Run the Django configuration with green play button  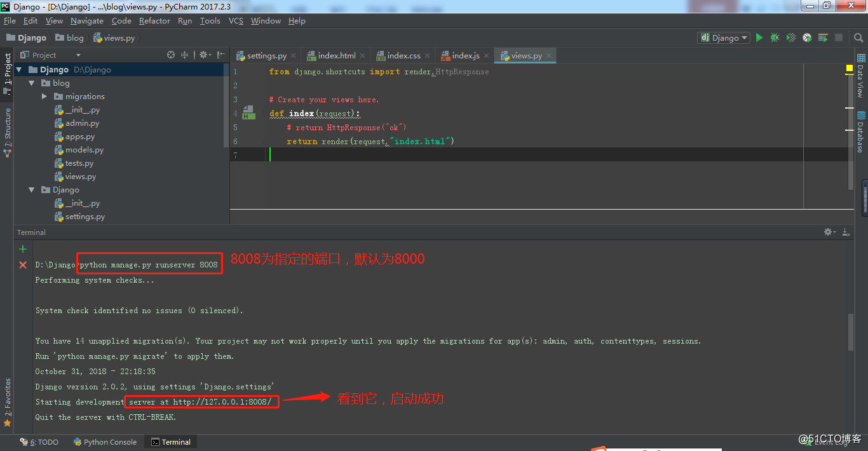pos(759,38)
